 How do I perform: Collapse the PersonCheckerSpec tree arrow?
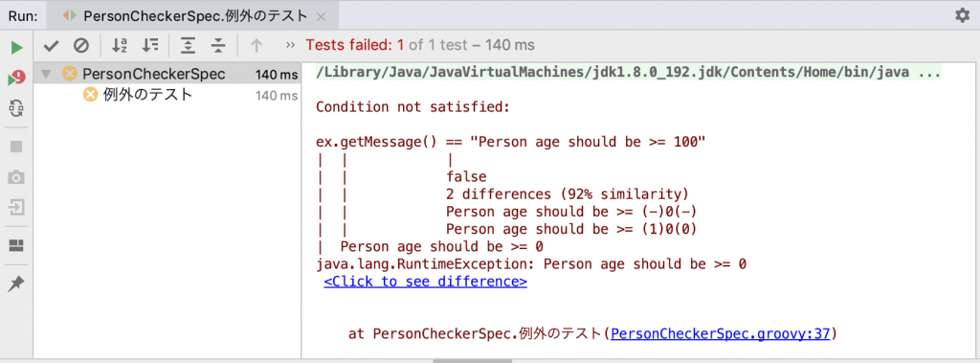pyautogui.click(x=45, y=75)
